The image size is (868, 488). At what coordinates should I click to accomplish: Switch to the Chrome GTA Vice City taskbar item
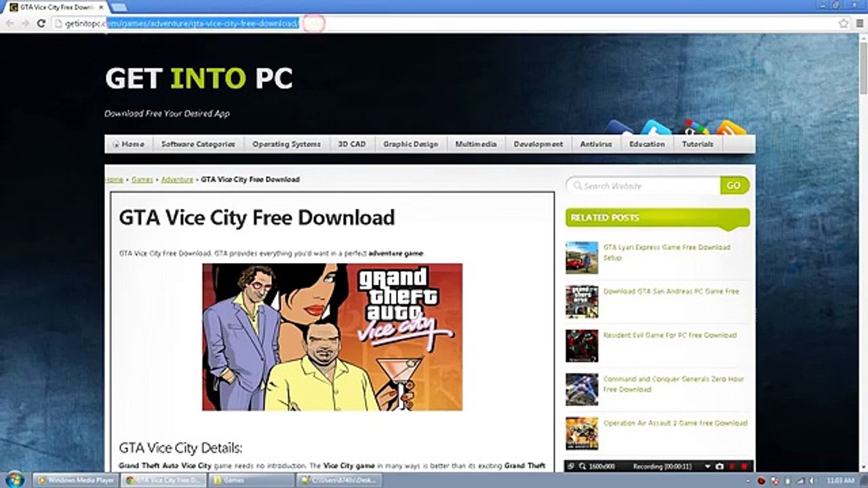[164, 481]
